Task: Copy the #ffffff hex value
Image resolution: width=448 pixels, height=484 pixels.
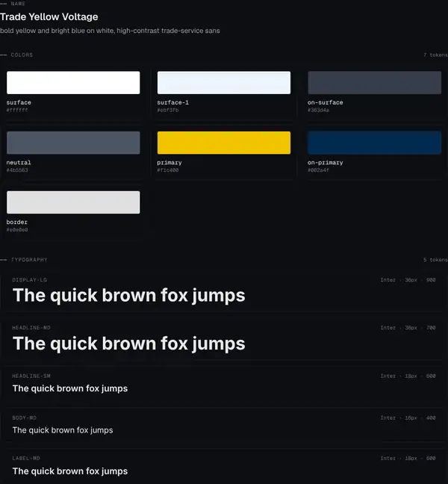Action: point(17,111)
